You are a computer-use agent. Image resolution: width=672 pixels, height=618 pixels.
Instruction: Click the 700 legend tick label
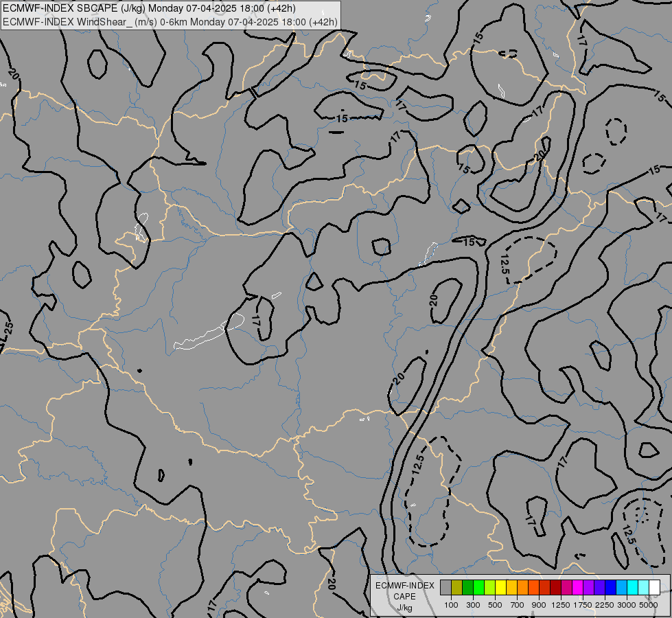[518, 605]
